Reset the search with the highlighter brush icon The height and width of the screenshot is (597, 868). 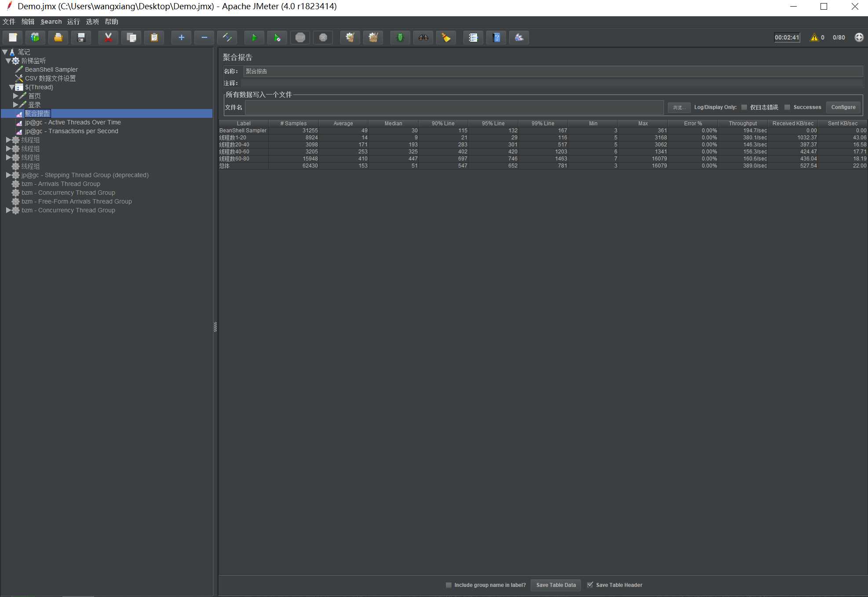click(446, 37)
